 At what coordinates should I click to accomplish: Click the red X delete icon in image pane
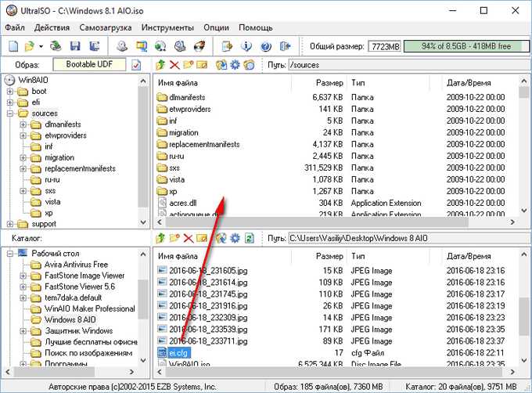tap(174, 65)
